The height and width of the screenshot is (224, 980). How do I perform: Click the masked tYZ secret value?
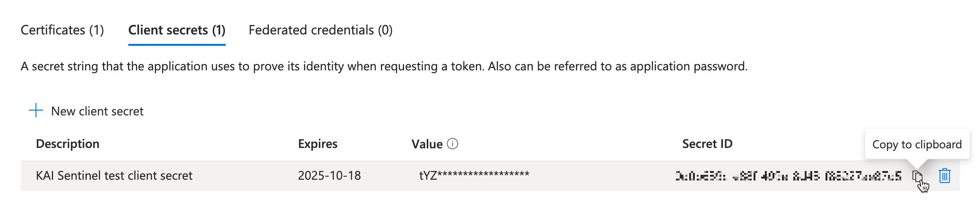click(474, 175)
